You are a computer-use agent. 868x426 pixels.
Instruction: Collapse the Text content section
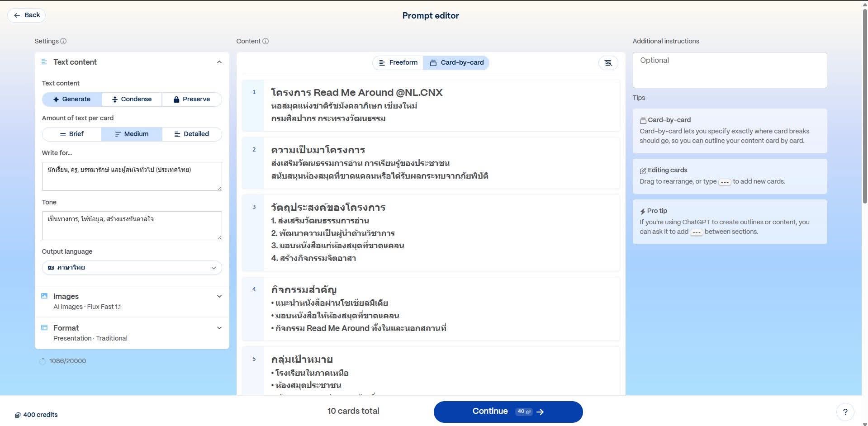tap(219, 62)
